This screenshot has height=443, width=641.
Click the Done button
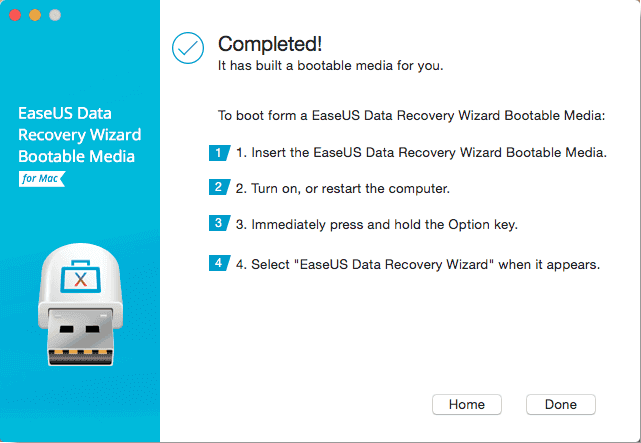pos(560,404)
